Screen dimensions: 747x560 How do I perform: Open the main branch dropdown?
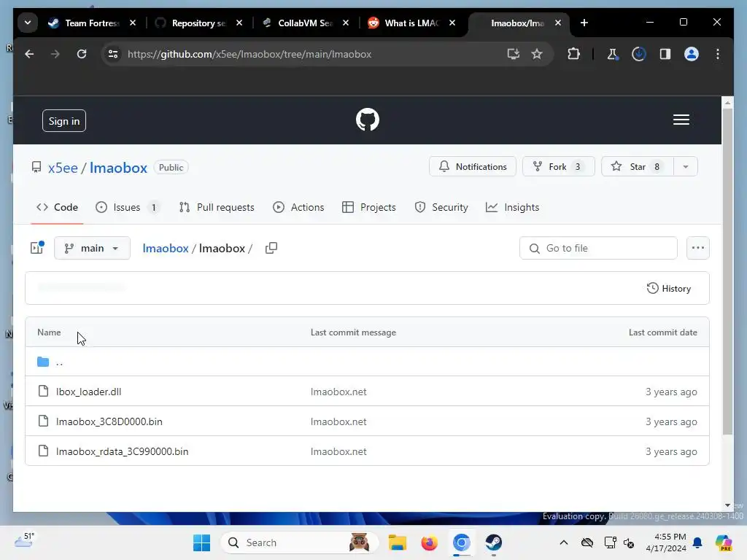point(92,248)
